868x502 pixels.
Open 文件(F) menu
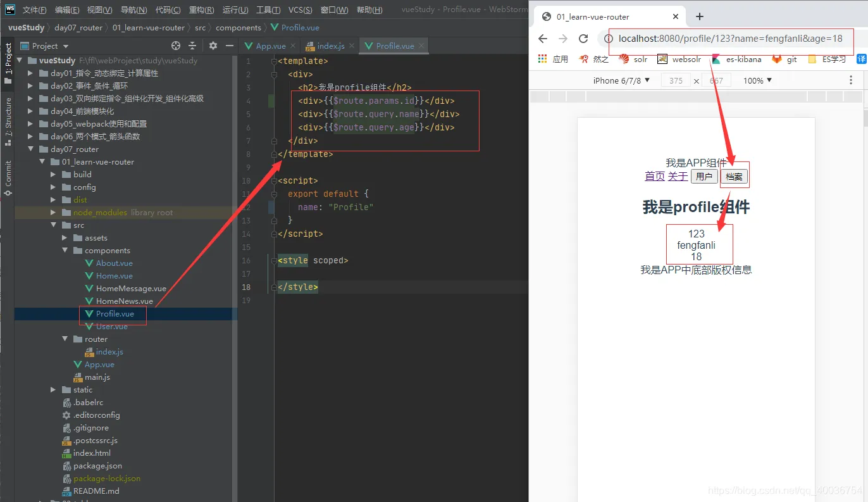(x=35, y=10)
